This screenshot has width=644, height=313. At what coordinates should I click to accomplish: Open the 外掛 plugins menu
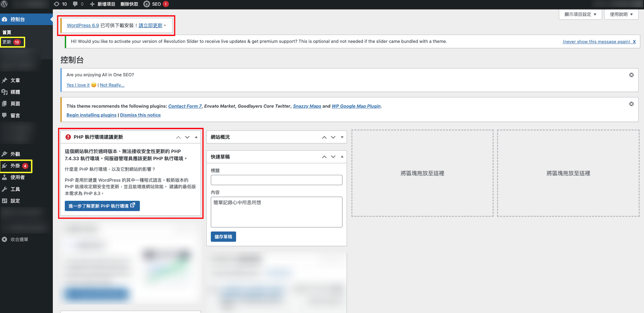tap(16, 166)
